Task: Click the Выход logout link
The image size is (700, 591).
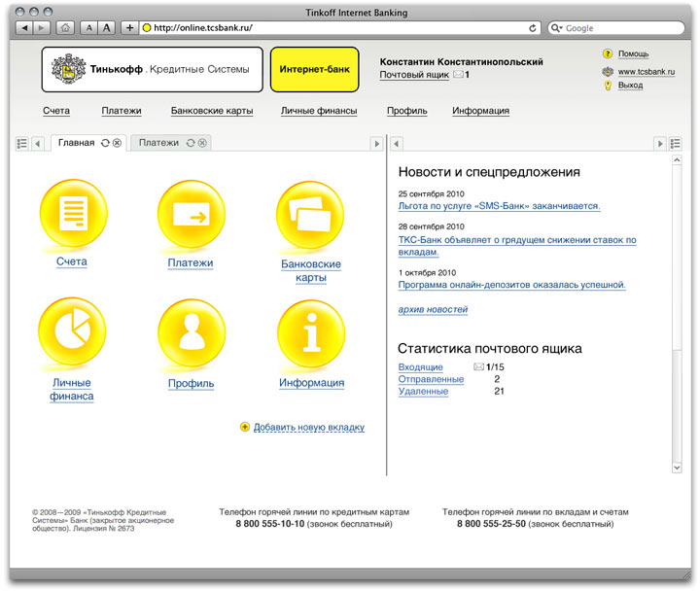Action: pos(630,86)
